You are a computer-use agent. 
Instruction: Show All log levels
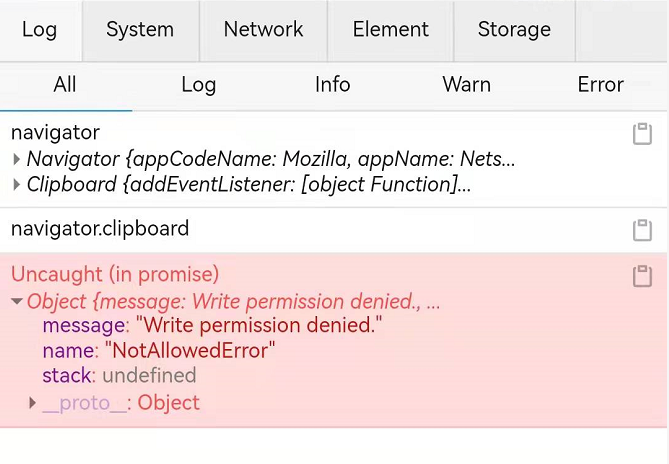(65, 85)
